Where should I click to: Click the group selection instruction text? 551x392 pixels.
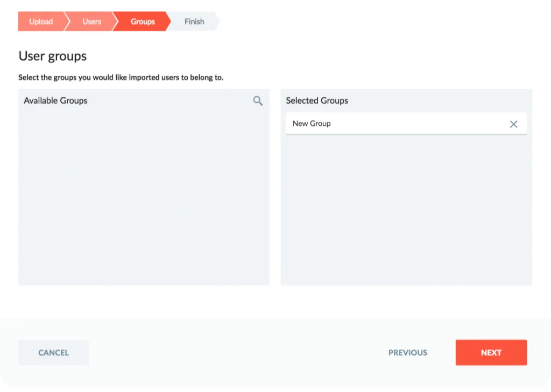(x=121, y=77)
